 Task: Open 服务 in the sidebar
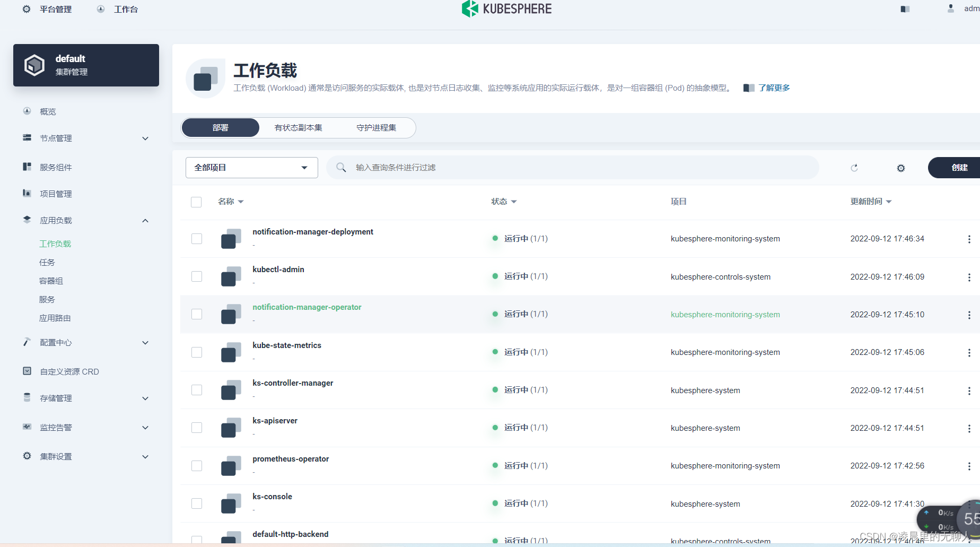[x=47, y=300]
